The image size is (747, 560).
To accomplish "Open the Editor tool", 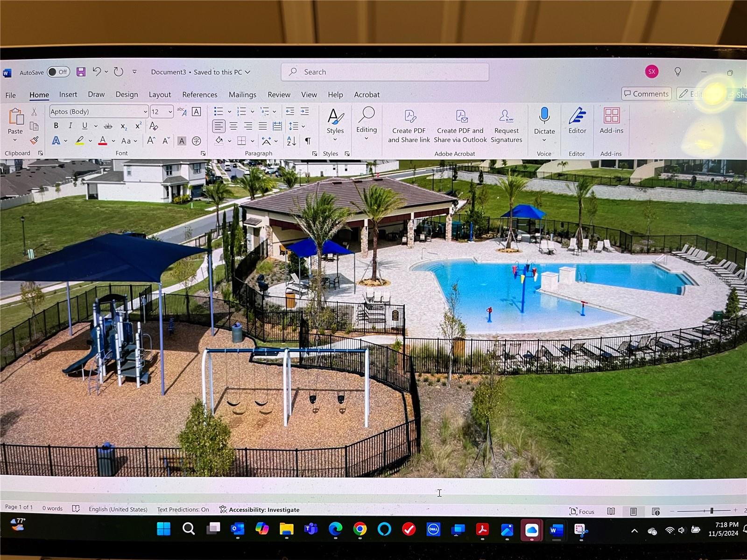I will coord(577,121).
